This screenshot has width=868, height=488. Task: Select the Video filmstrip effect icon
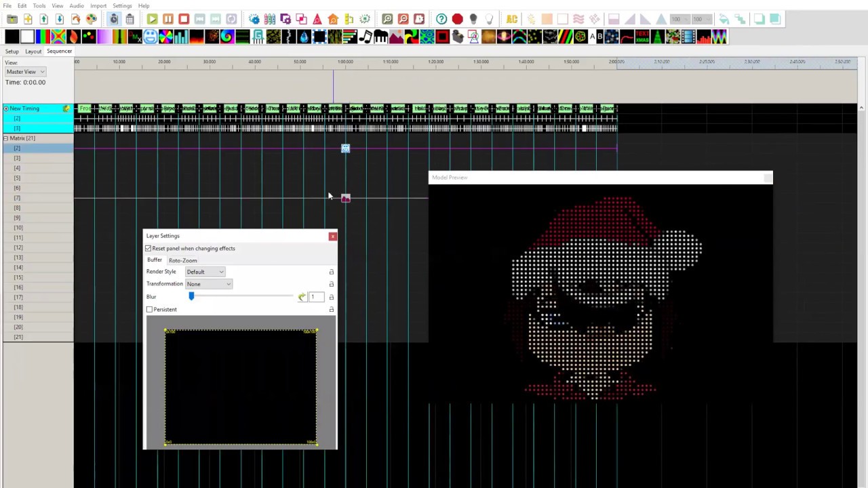point(688,37)
